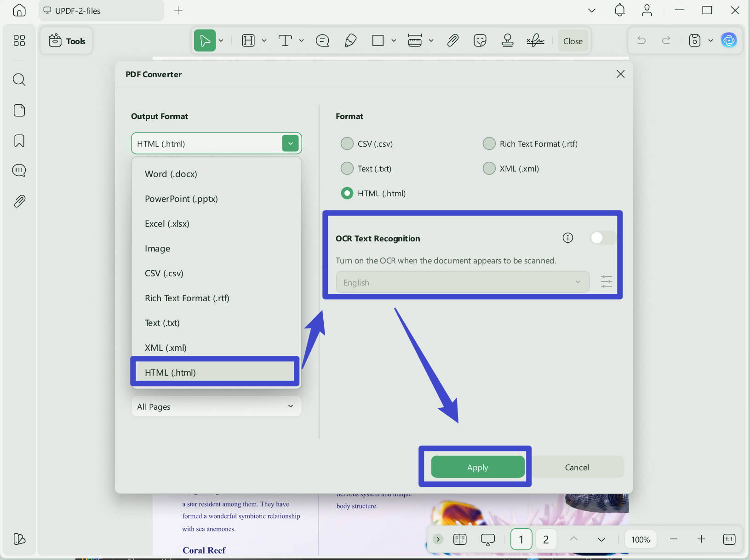Open the signature tool

(x=535, y=41)
